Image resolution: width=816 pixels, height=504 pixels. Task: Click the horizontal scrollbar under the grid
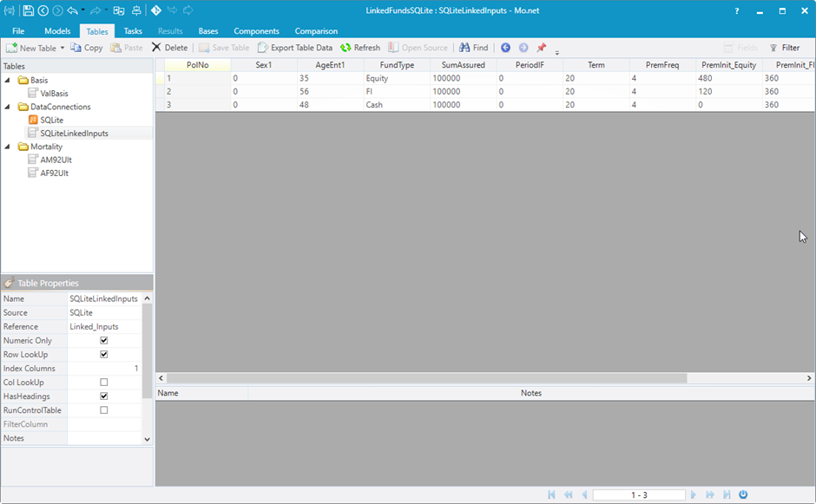(x=425, y=378)
